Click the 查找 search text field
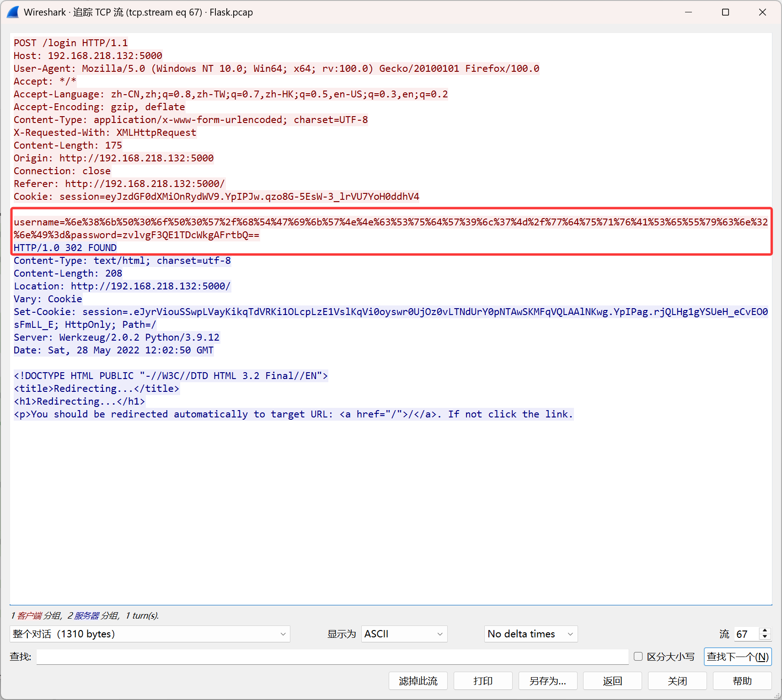Viewport: 782px width, 700px height. (x=332, y=657)
